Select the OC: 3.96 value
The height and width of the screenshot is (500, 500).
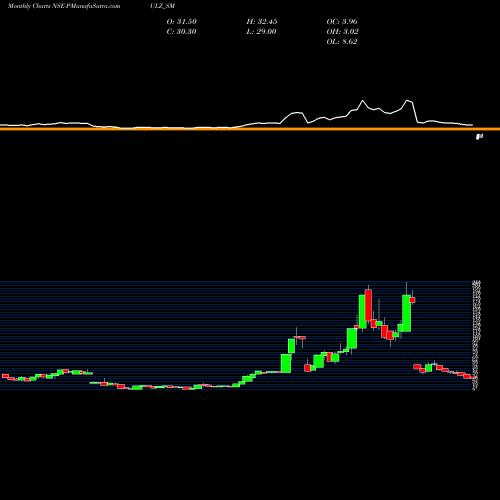click(x=342, y=22)
